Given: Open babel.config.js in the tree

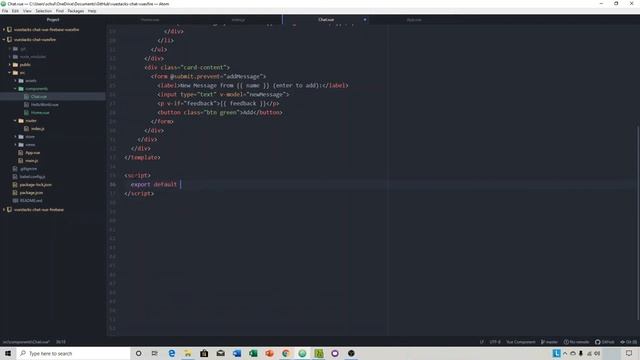Looking at the screenshot, I should pos(32,177).
